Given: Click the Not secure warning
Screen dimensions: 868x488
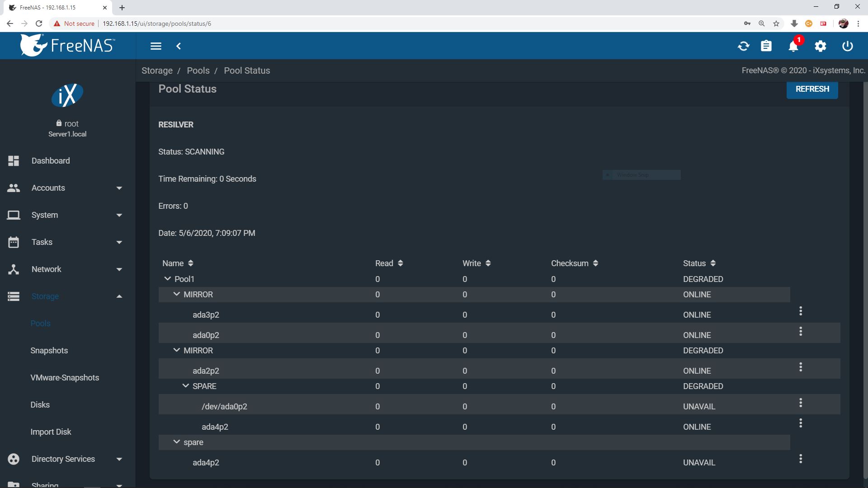Looking at the screenshot, I should [x=74, y=23].
